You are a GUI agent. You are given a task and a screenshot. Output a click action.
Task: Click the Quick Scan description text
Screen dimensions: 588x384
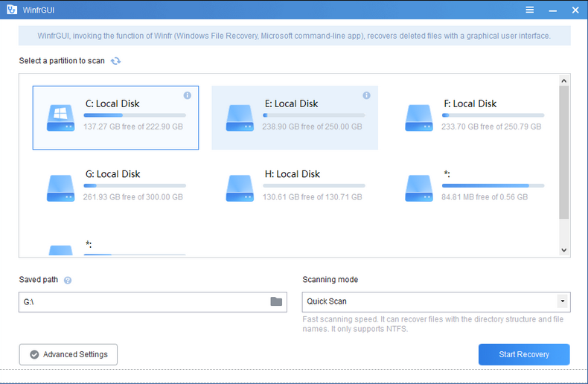(x=433, y=324)
